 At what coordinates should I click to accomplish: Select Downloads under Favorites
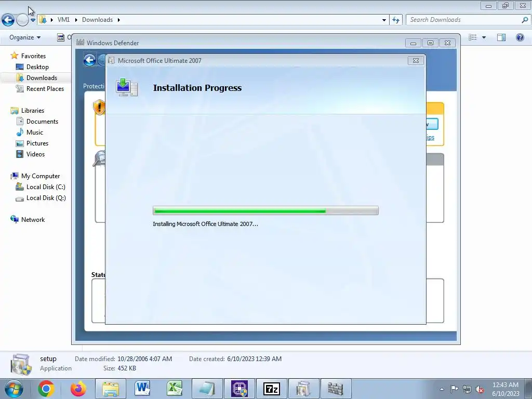(42, 78)
